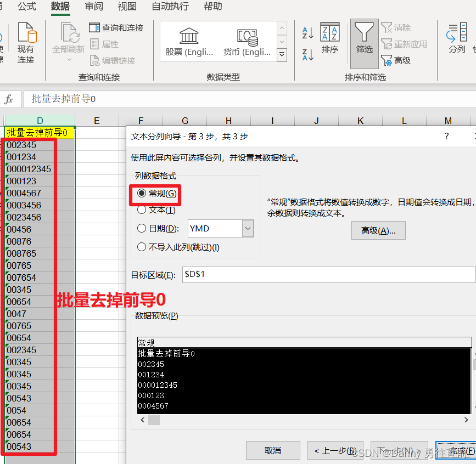Click preview horizontal scrollbar left arrow

click(x=142, y=420)
